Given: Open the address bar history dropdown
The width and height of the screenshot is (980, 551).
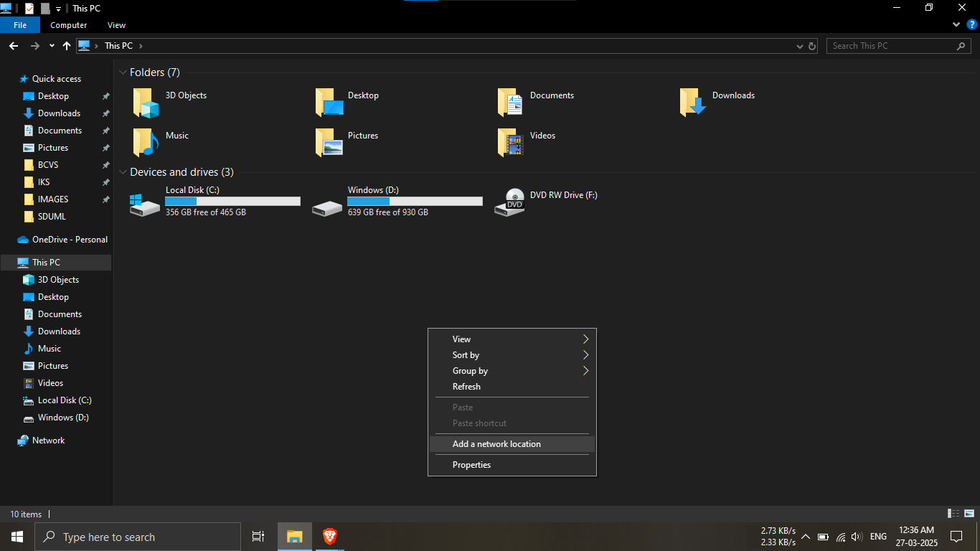Looking at the screenshot, I should pyautogui.click(x=800, y=46).
